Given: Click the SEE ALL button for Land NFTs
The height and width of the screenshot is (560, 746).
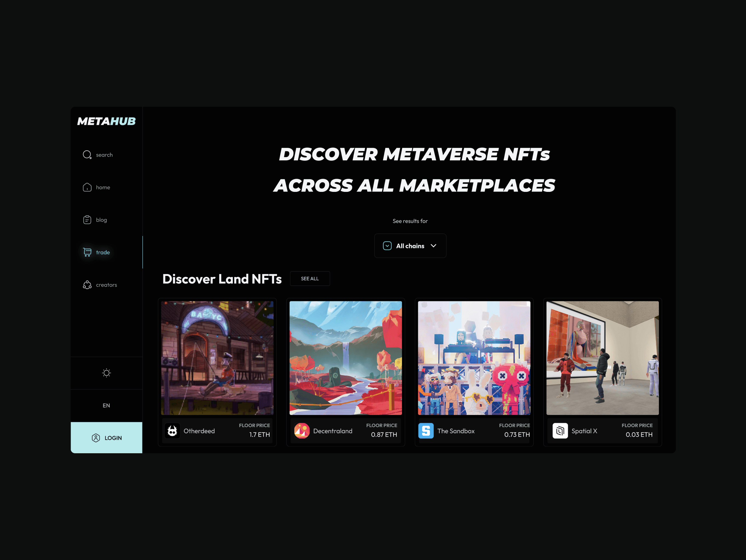Looking at the screenshot, I should [309, 279].
